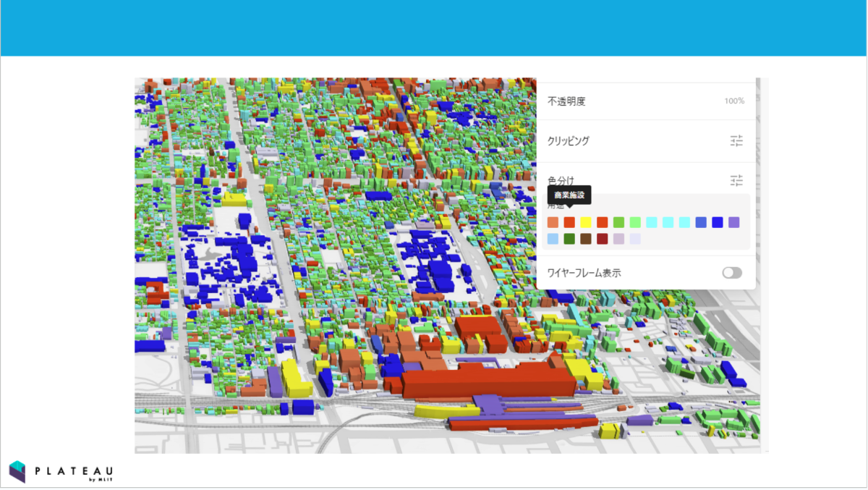Select the light mauve legend swatch

click(x=618, y=239)
